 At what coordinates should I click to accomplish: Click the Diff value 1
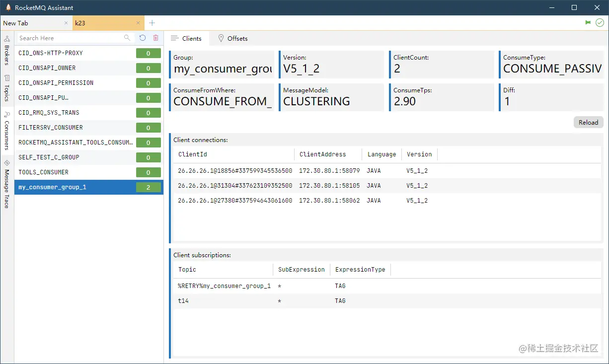click(x=507, y=102)
